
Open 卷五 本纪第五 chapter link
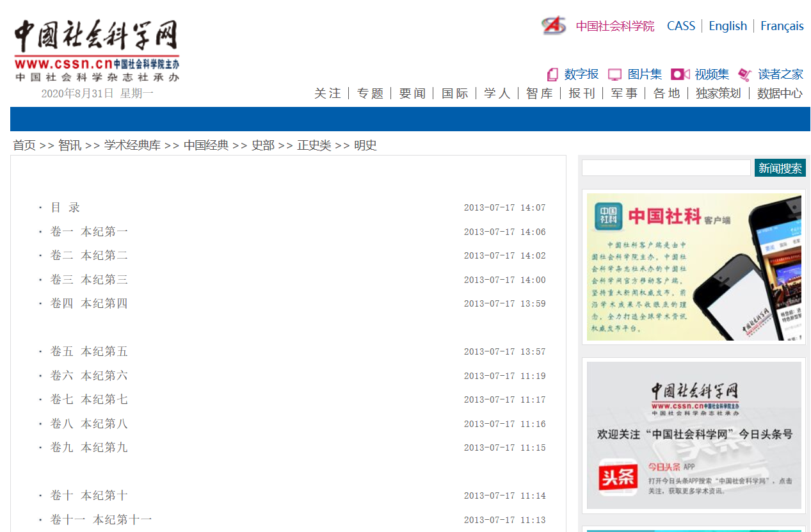point(89,351)
